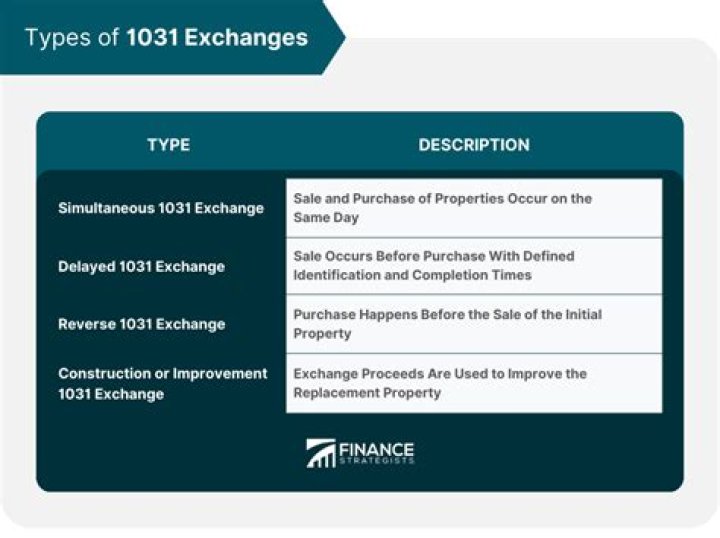Click 'Purchase Happens Before the Sale' description cell
The image size is (720, 538).
474,323
